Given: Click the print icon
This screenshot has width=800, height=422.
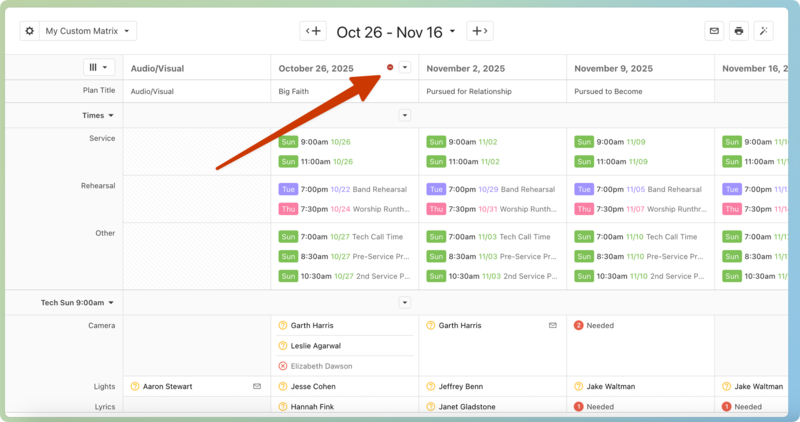Looking at the screenshot, I should click(x=739, y=31).
